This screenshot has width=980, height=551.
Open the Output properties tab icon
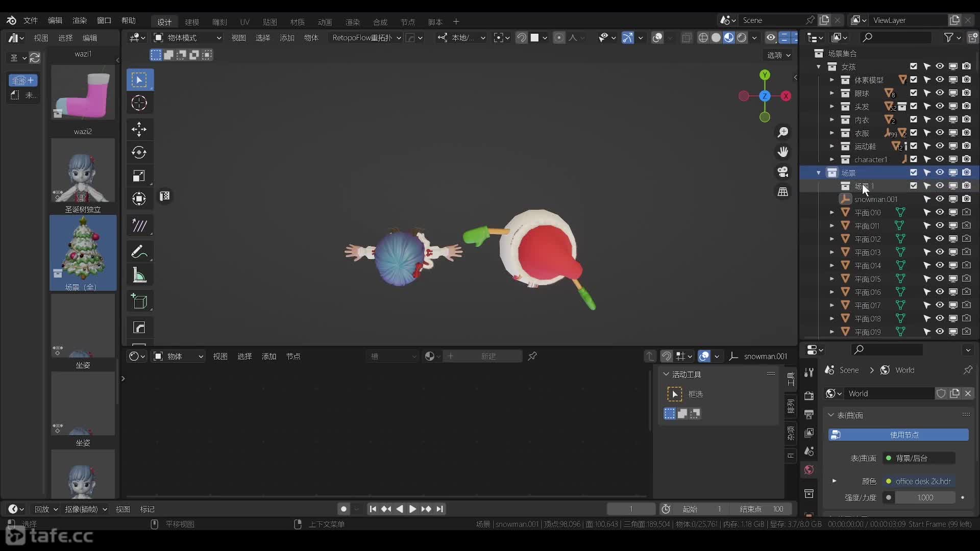point(809,414)
